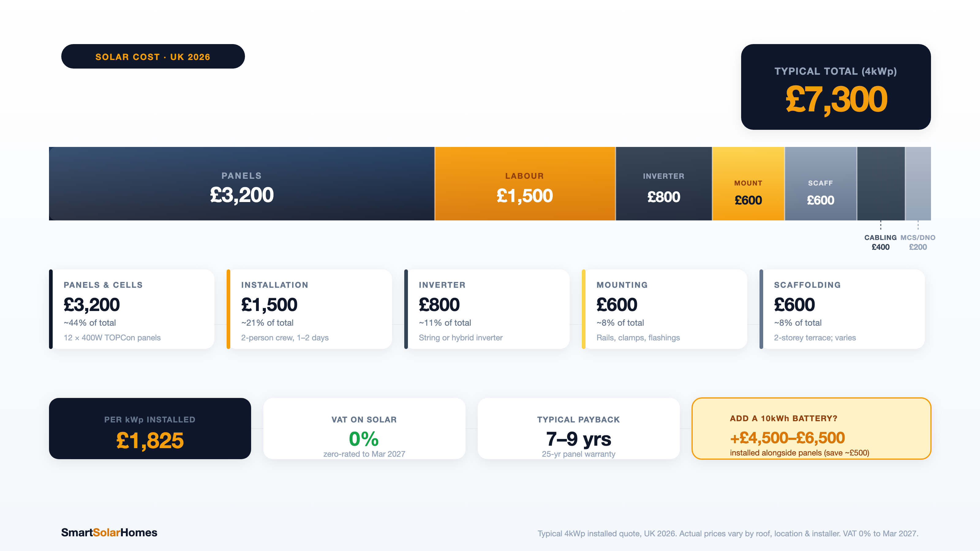This screenshot has height=551, width=980.
Task: Click the Cabling £400 label
Action: click(880, 242)
